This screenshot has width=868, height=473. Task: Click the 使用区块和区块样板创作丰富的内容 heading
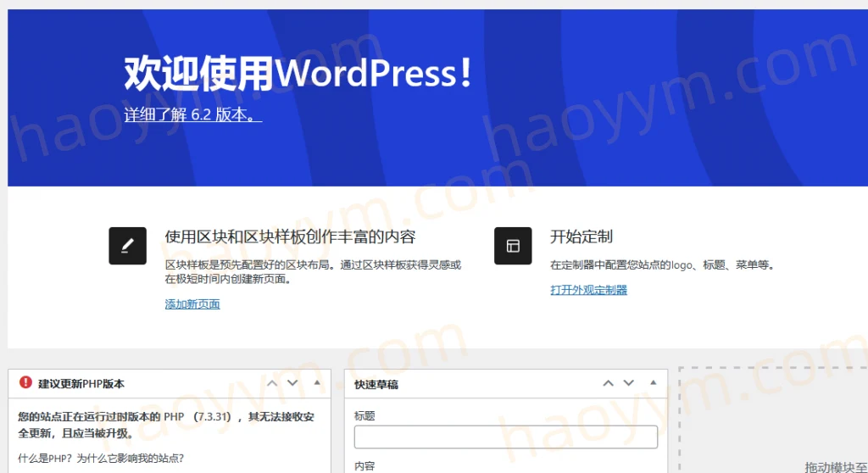(290, 237)
